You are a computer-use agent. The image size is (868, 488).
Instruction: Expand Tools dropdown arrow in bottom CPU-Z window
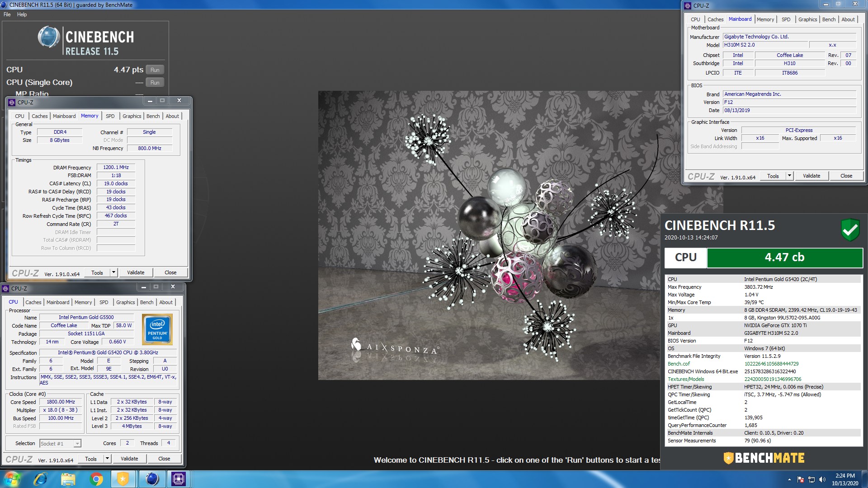[108, 459]
